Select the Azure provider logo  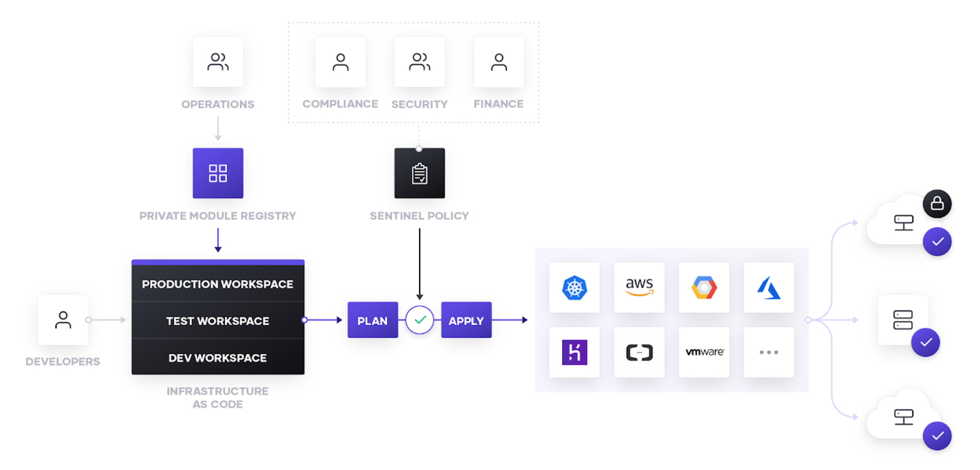(768, 288)
